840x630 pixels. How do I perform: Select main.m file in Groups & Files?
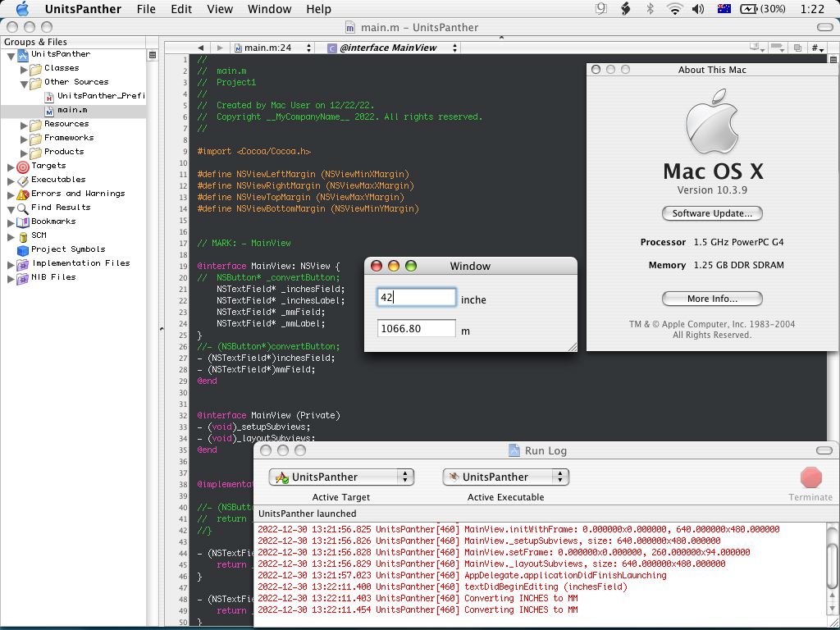pyautogui.click(x=72, y=110)
